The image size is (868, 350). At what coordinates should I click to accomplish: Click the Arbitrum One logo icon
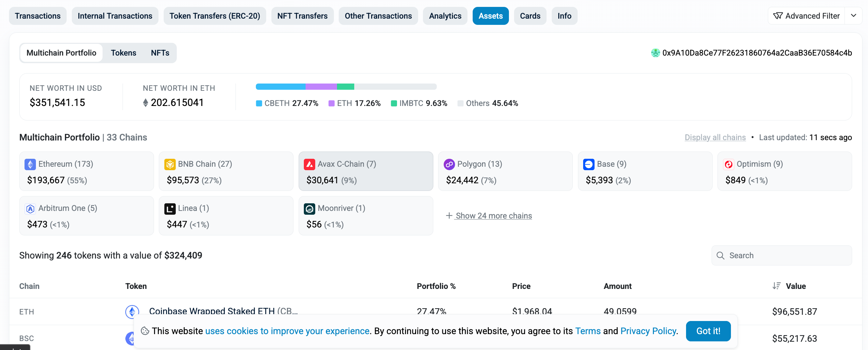pos(30,208)
